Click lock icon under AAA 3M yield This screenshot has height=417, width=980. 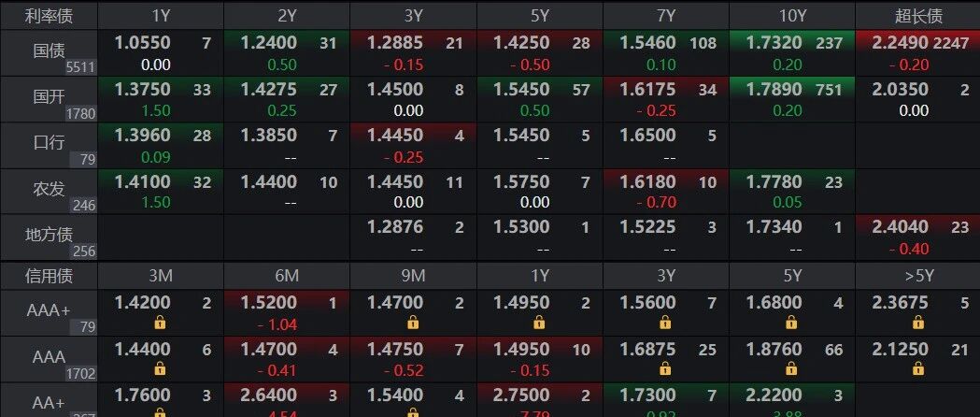160,368
